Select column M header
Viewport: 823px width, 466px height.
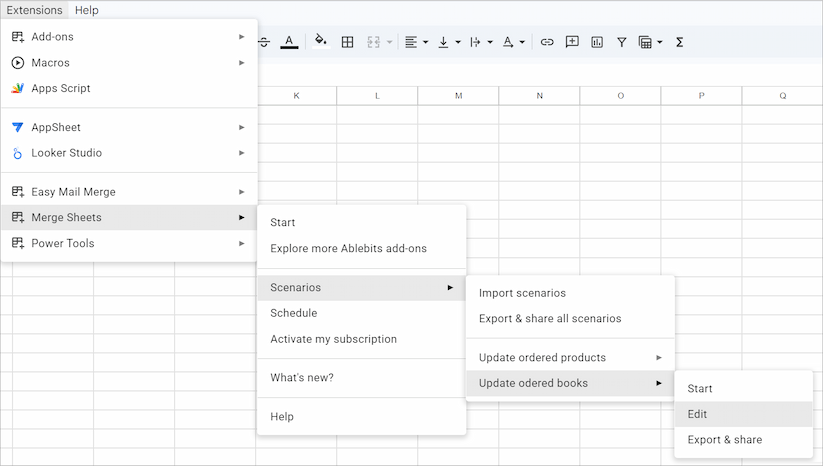(x=458, y=96)
